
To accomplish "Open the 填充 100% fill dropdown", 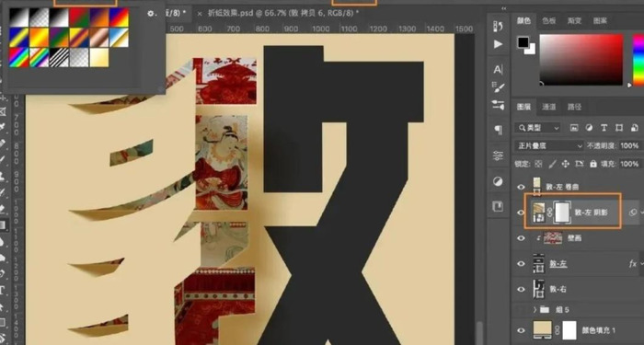I will 629,164.
